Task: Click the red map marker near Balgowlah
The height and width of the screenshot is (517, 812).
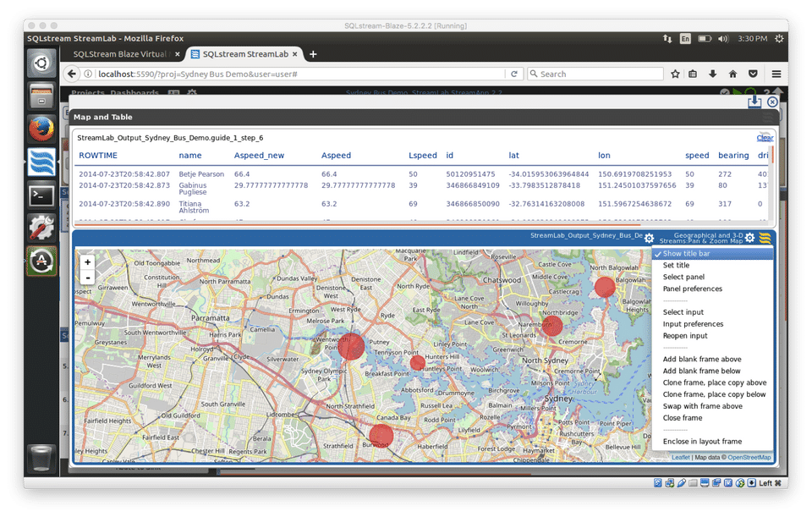Action: pyautogui.click(x=604, y=287)
